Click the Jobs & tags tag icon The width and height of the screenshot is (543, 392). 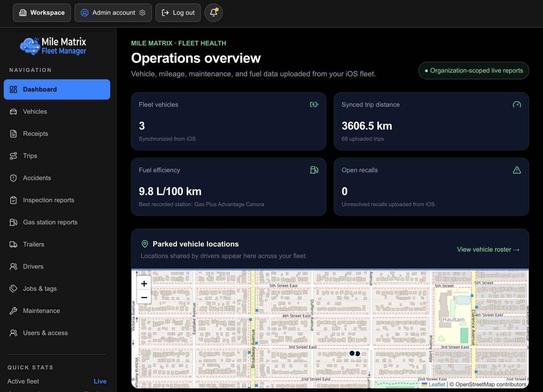(x=13, y=288)
